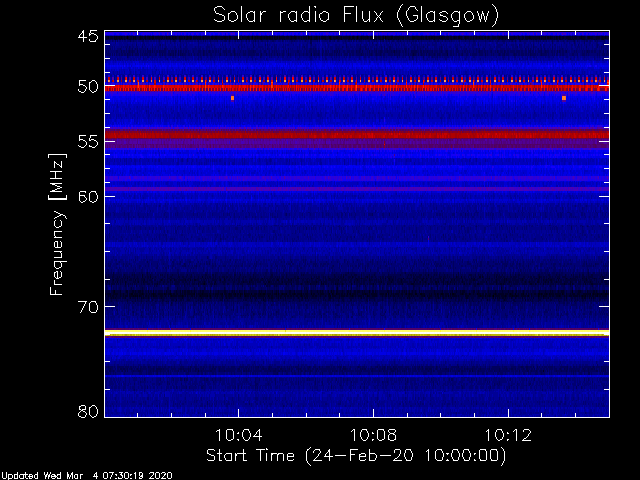Image resolution: width=640 pixels, height=480 pixels.
Task: Click the Start Time axis title text
Action: tap(356, 456)
